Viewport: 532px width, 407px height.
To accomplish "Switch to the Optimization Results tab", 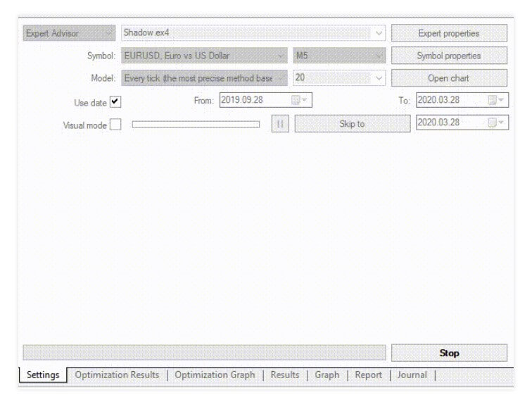I will tap(117, 375).
